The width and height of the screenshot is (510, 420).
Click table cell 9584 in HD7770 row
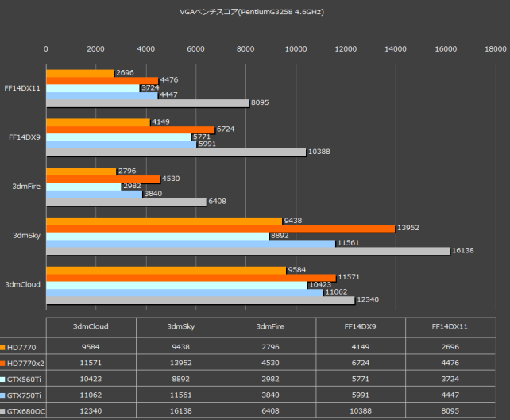(91, 347)
